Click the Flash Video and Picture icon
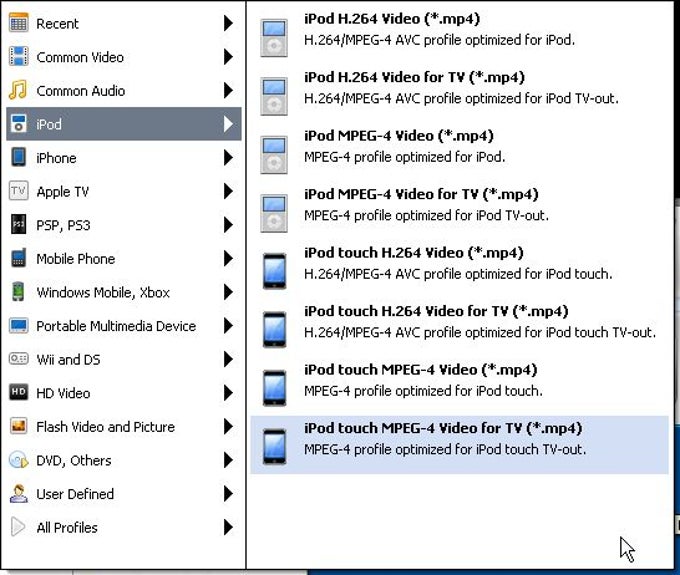This screenshot has height=575, width=680. point(18,426)
